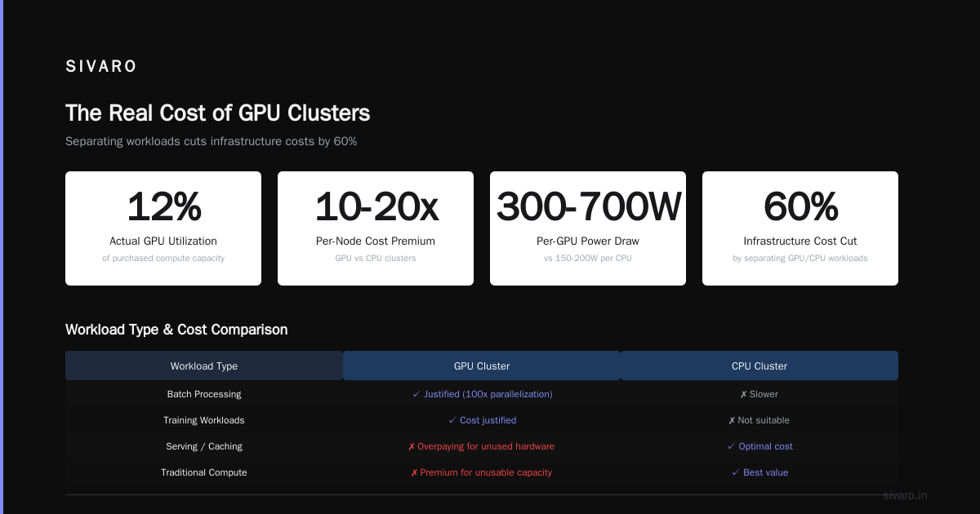Click the Cost justified cell

[482, 420]
